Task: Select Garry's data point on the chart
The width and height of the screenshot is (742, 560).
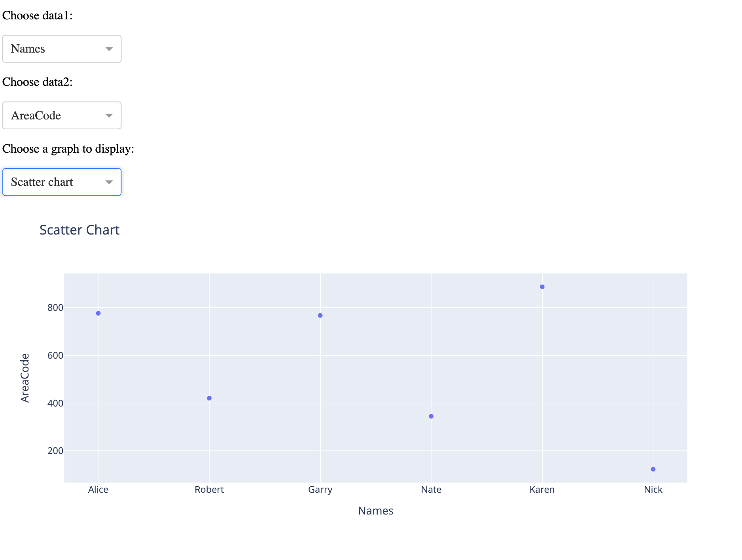Action: point(320,316)
